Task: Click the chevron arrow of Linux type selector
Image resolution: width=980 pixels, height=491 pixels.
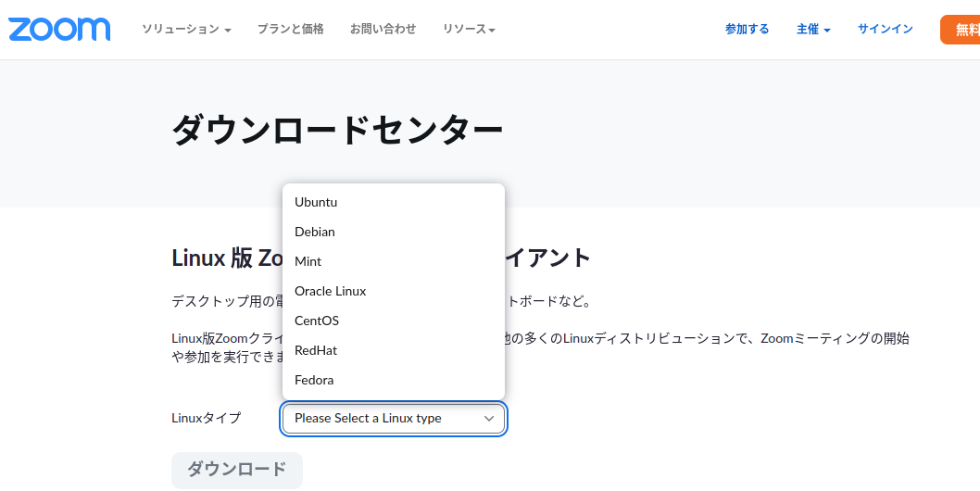Action: [489, 419]
